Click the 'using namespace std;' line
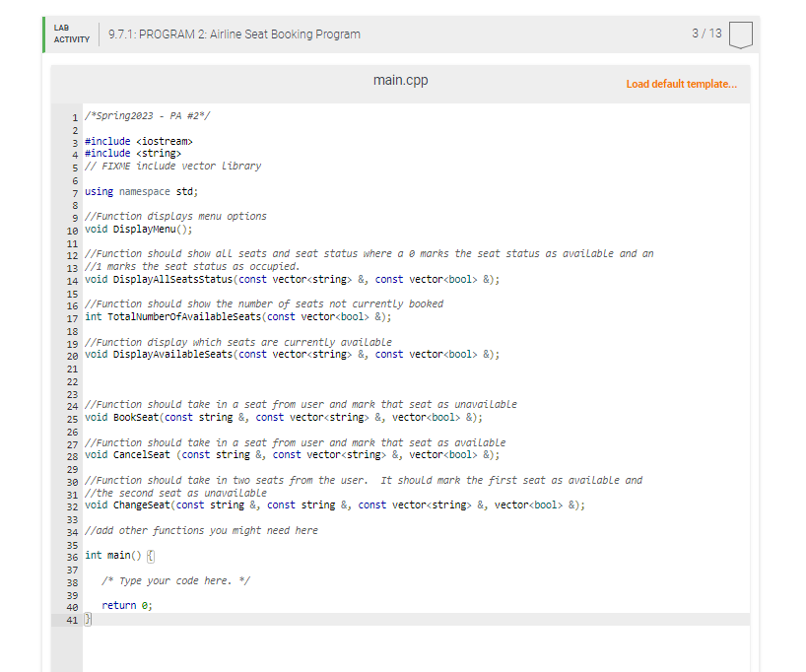Image resolution: width=806 pixels, height=672 pixels. (x=141, y=191)
